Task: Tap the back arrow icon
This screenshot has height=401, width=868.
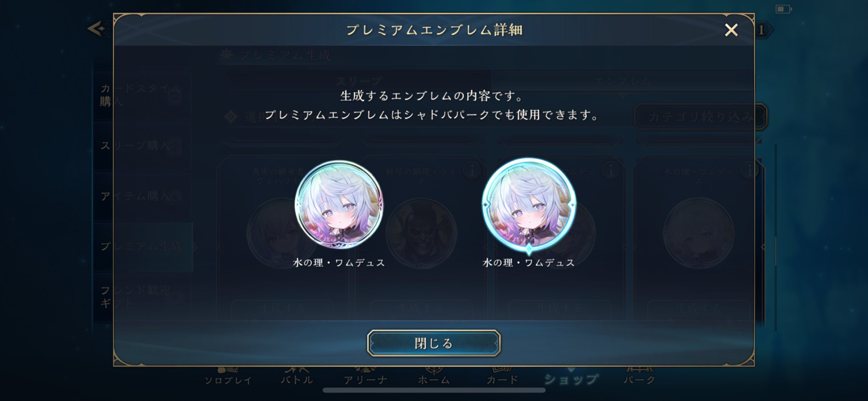Action: pos(97,29)
